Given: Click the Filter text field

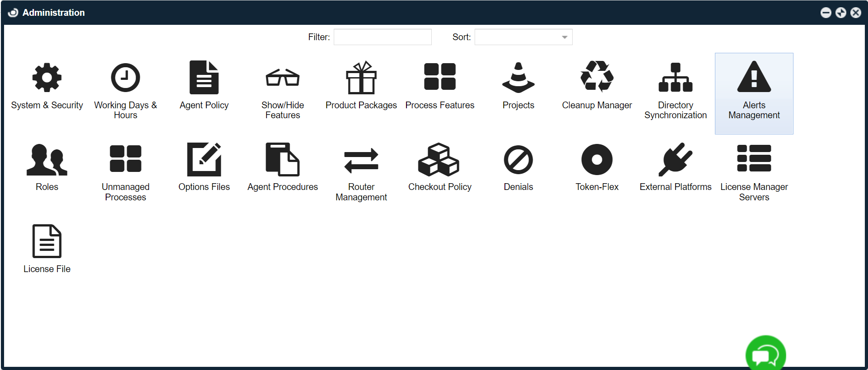Looking at the screenshot, I should [383, 37].
